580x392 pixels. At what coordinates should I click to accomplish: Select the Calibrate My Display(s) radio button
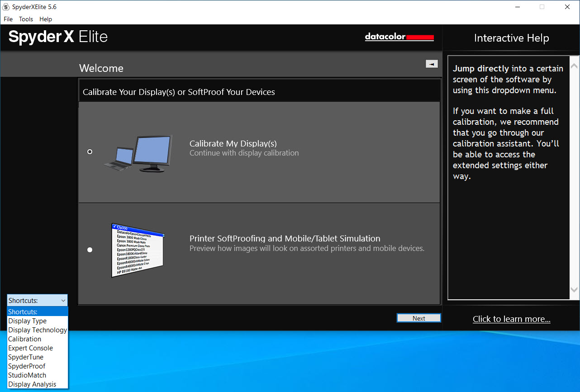tap(90, 152)
